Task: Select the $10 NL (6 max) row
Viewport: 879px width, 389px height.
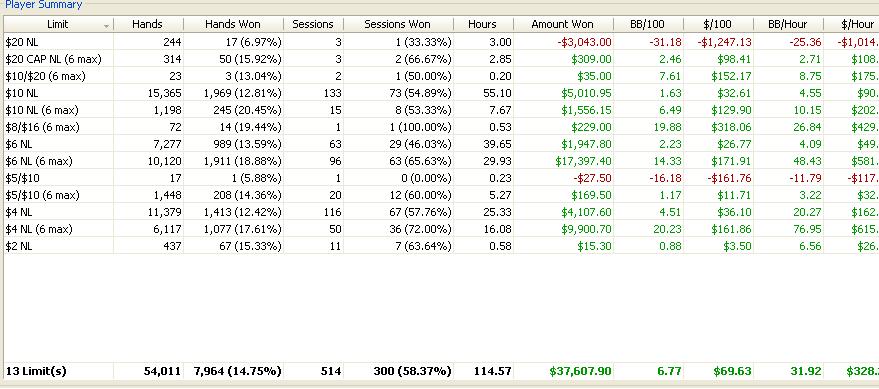Action: point(441,110)
